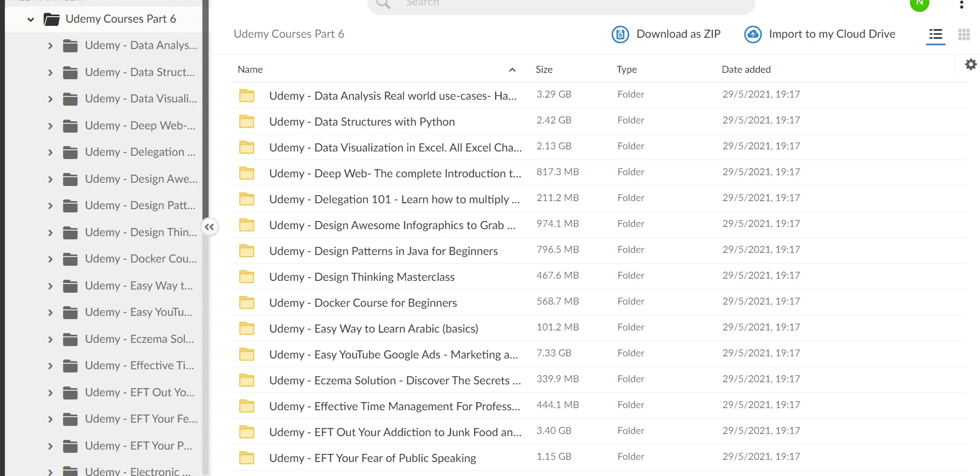Select Udemy - Delegation in sidebar tree
This screenshot has width=980, height=476.
140,153
